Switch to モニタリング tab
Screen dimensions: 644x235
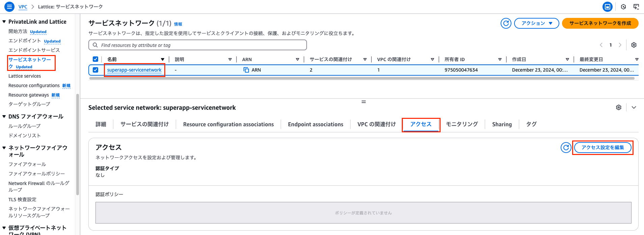click(x=462, y=124)
